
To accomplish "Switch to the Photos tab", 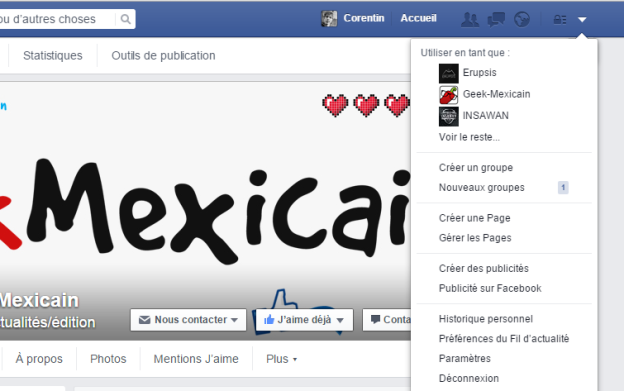I will (108, 359).
